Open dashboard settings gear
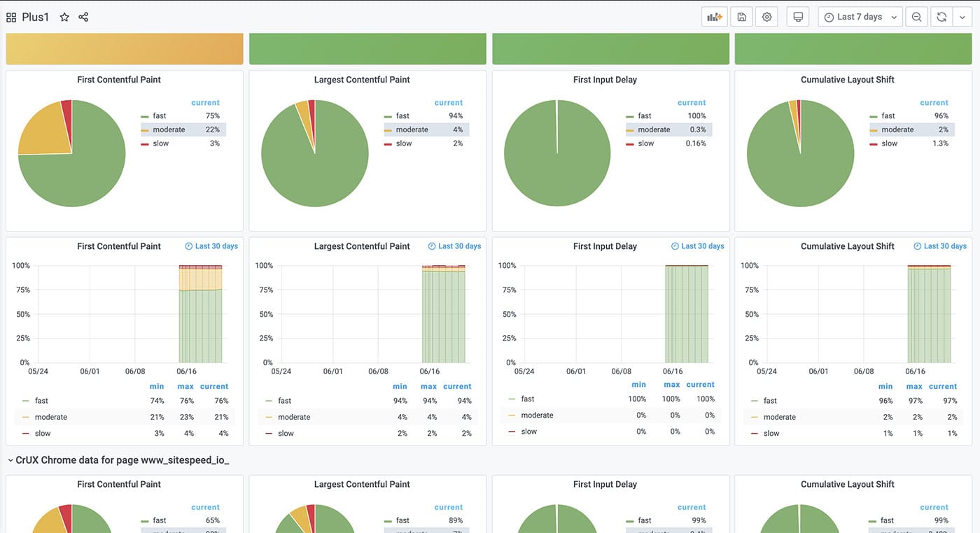980x533 pixels. (766, 17)
